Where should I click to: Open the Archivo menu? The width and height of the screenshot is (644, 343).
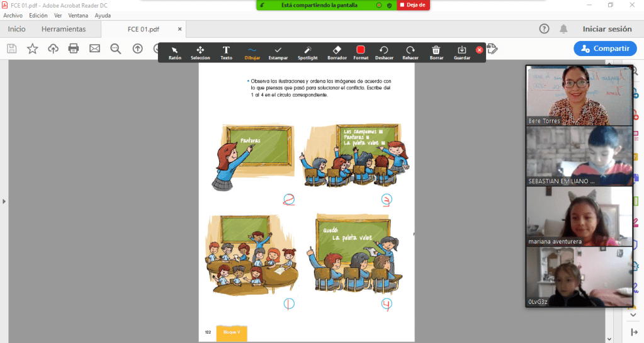click(x=13, y=16)
